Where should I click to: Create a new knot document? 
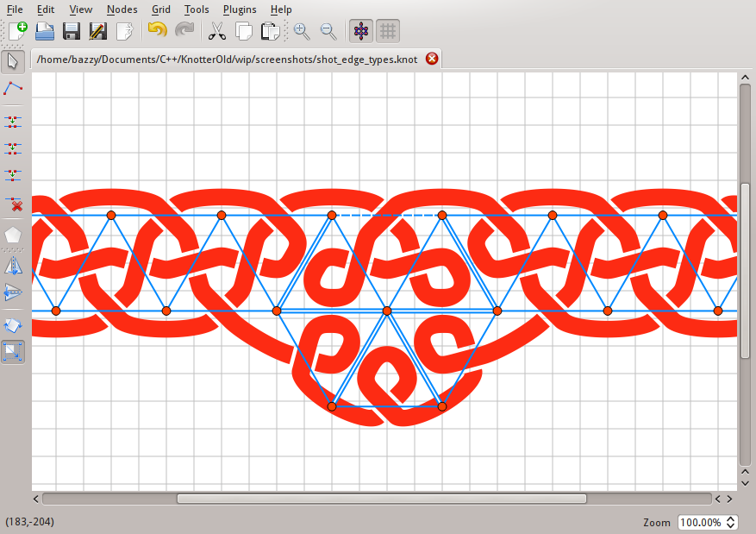18,31
